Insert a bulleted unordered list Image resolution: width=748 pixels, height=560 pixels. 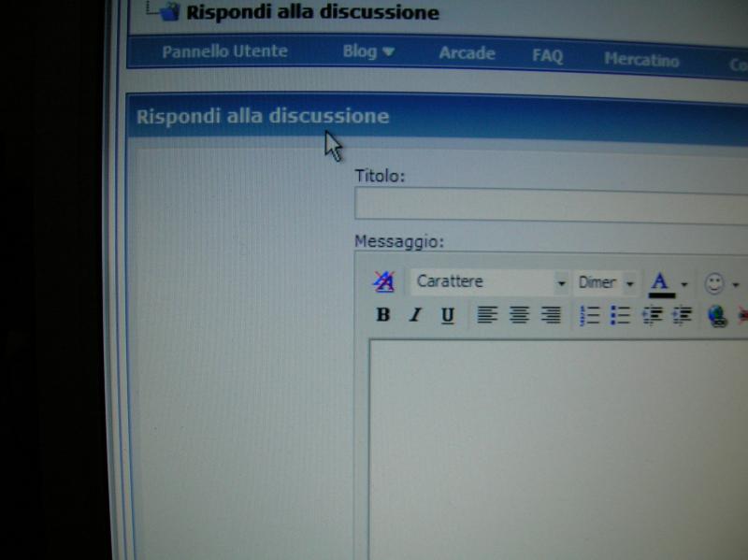620,316
